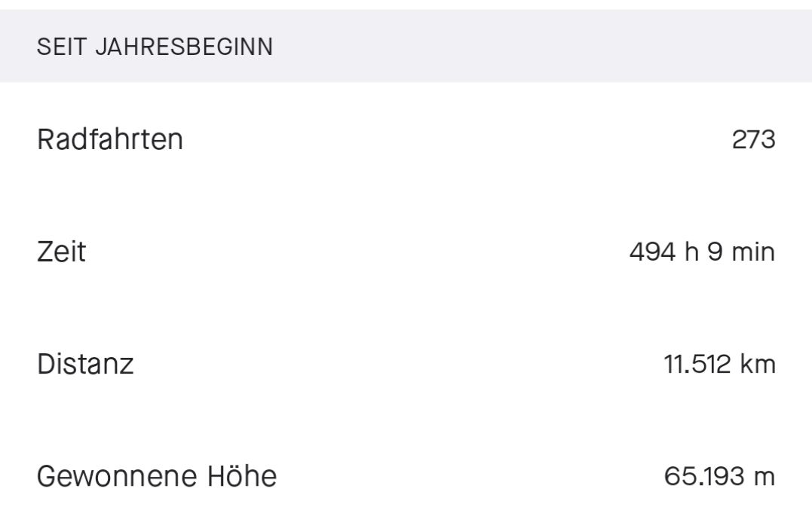Select the Zeit label

point(61,252)
